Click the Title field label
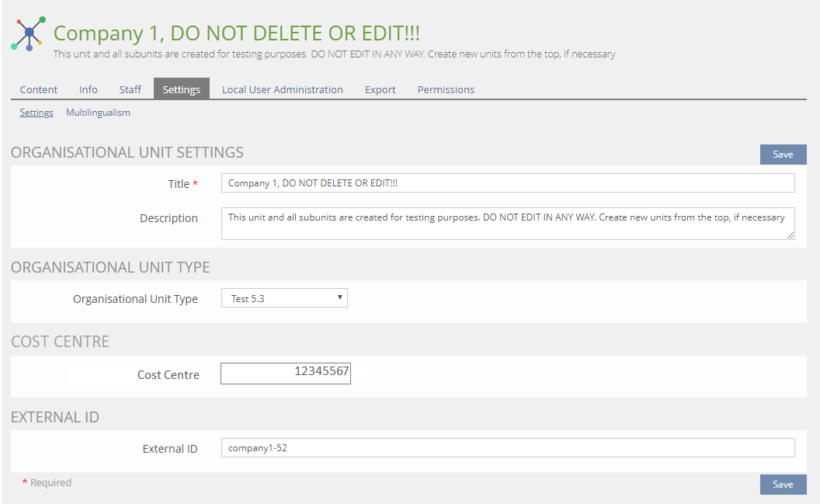 coord(179,184)
